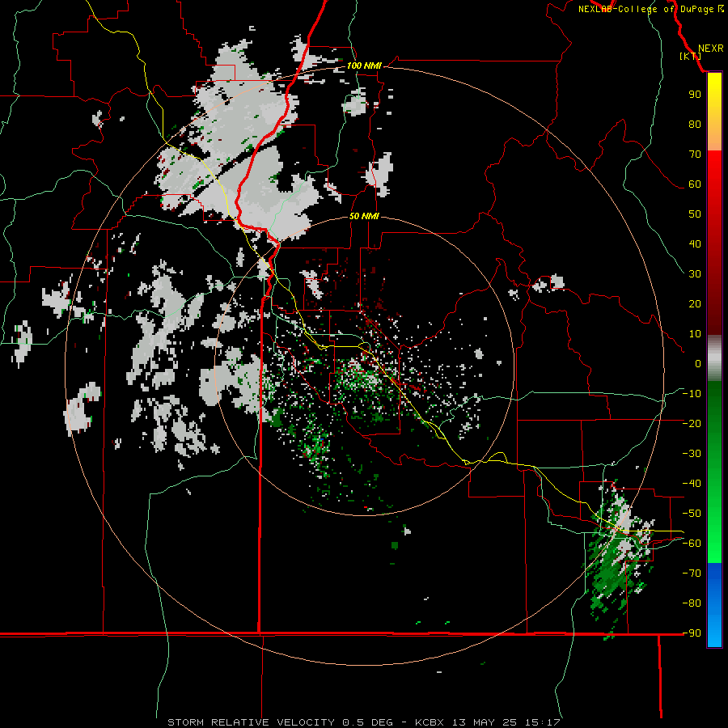The width and height of the screenshot is (728, 728).
Task: Click the -90 value on the velocity scale
Action: [x=692, y=633]
